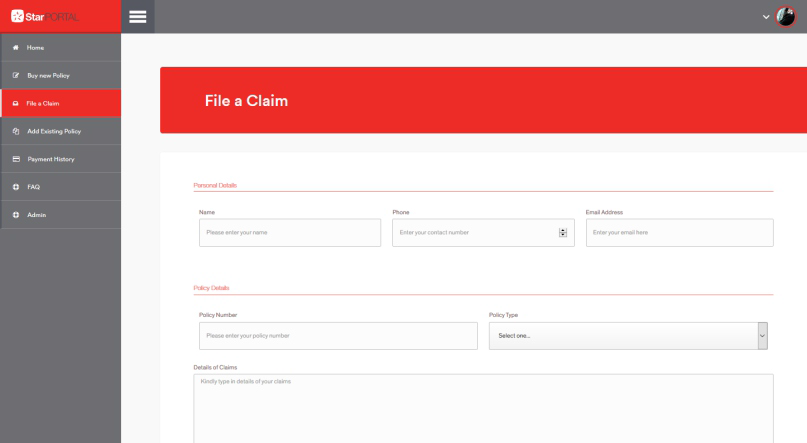
Task: Click the Home icon in sidebar
Action: 15,48
